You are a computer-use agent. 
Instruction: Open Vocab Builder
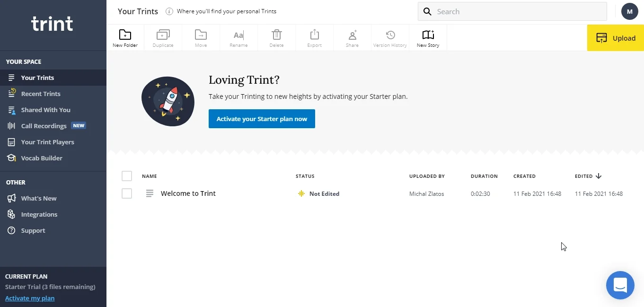coord(53,158)
